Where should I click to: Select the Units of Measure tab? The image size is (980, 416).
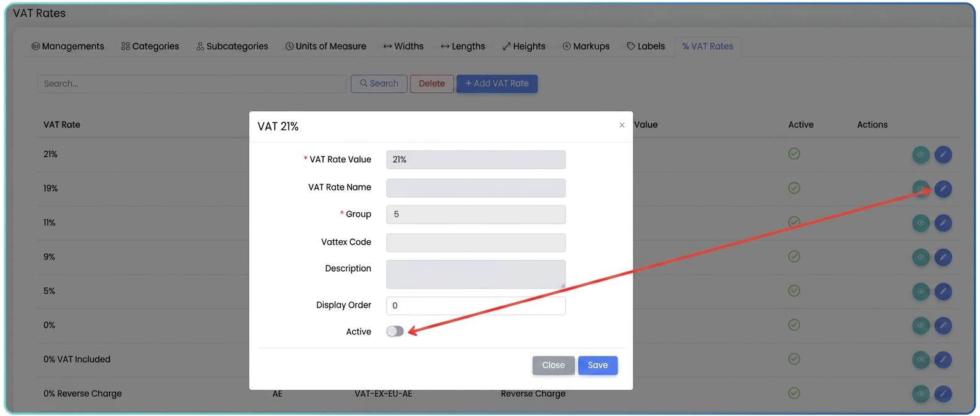coord(325,46)
